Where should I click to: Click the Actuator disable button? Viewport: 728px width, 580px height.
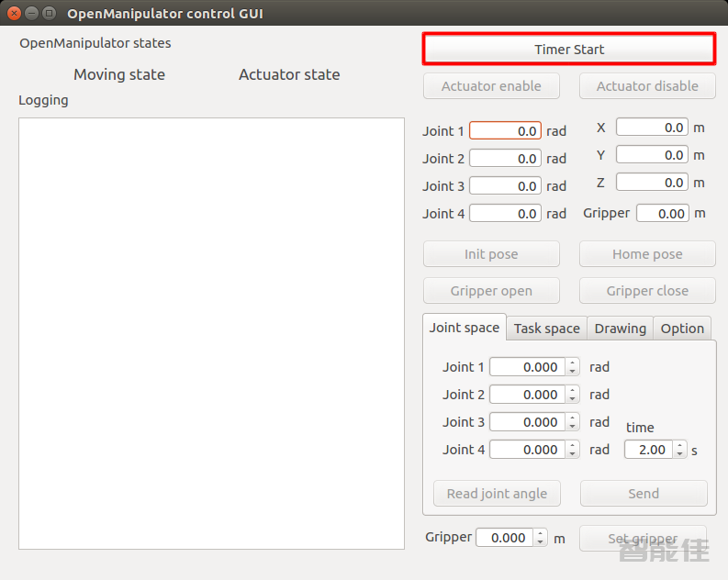point(647,86)
